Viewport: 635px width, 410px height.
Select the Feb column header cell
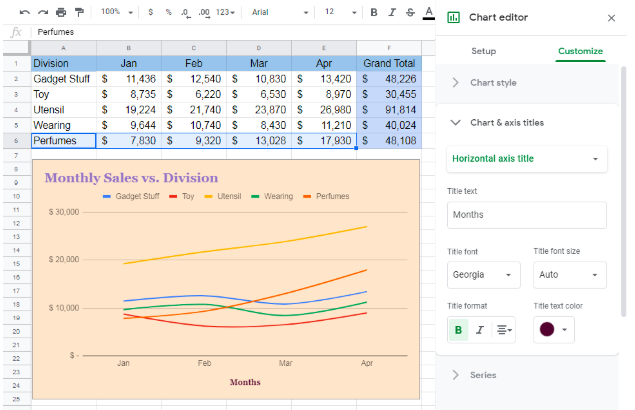(194, 63)
